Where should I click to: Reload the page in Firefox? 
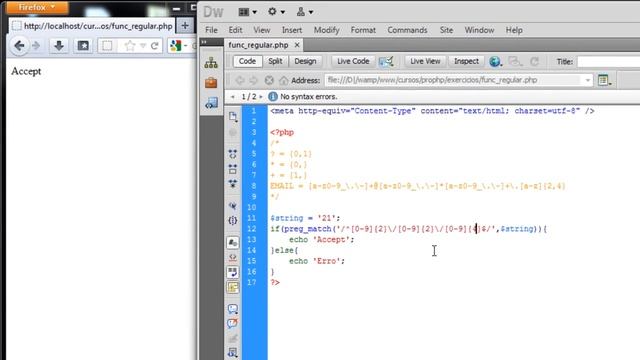(x=154, y=46)
